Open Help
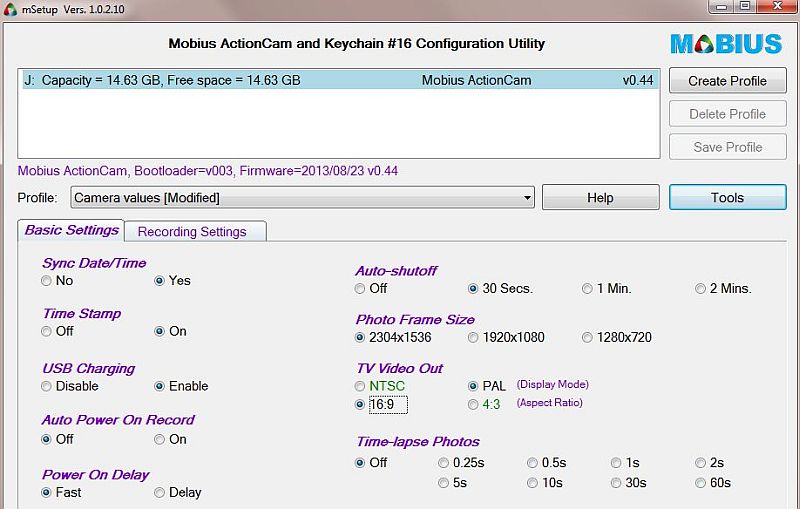800x509 pixels. click(601, 197)
